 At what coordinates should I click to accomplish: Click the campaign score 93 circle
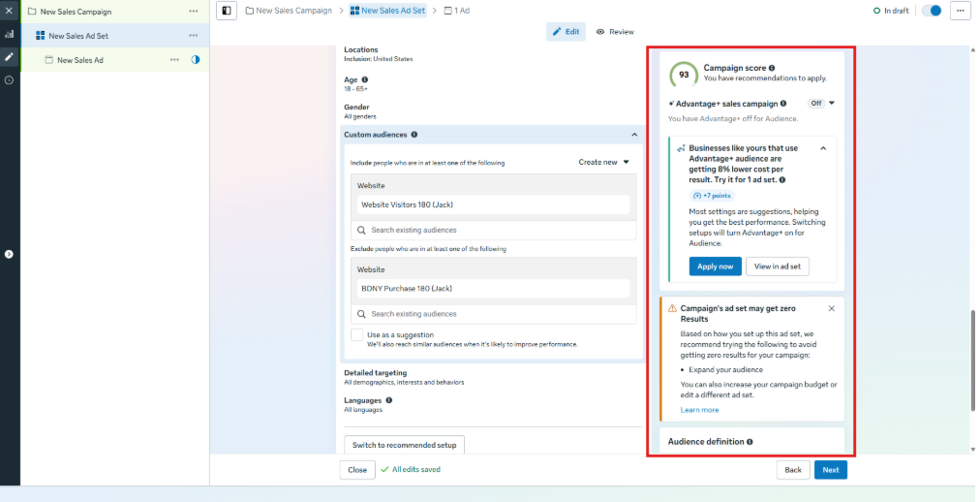(x=684, y=75)
